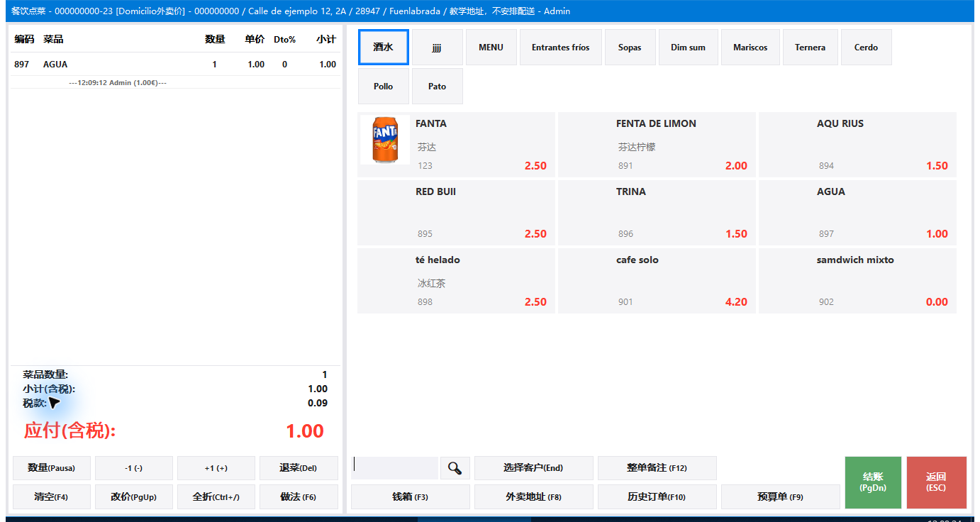Open the Pollo category tab

(384, 87)
